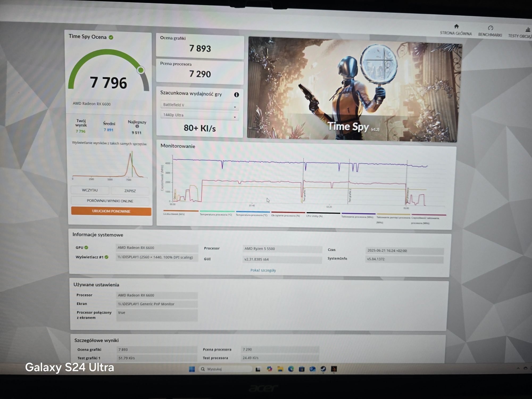Expand the Battlefield V game dropdown
532x399 pixels.
click(x=199, y=105)
